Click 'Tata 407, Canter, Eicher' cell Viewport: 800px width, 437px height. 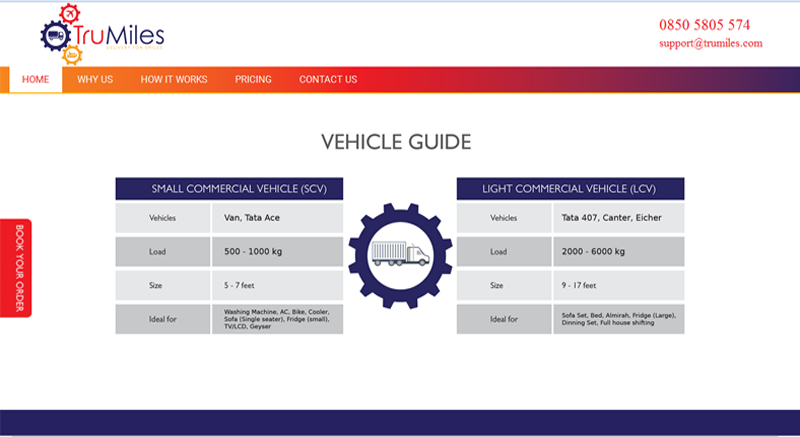619,218
